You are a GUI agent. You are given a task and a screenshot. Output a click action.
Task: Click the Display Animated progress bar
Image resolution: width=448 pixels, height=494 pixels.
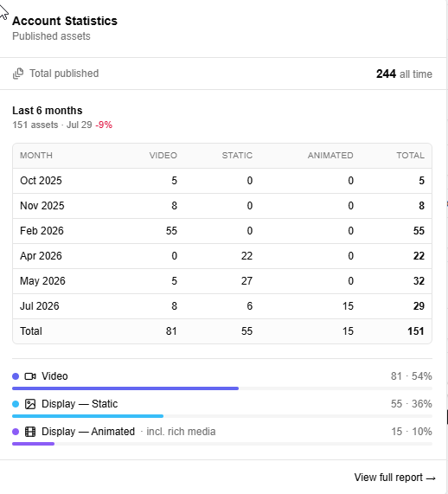pyautogui.click(x=222, y=444)
